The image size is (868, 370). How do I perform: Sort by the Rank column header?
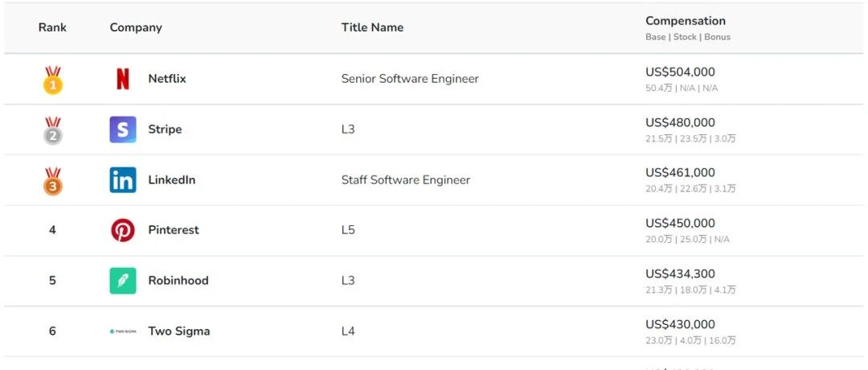(x=52, y=27)
